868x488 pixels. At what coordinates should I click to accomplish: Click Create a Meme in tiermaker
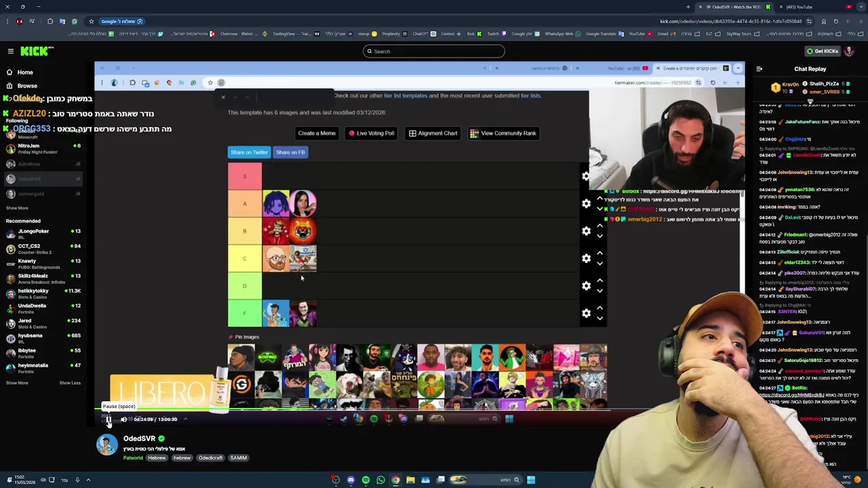point(317,134)
